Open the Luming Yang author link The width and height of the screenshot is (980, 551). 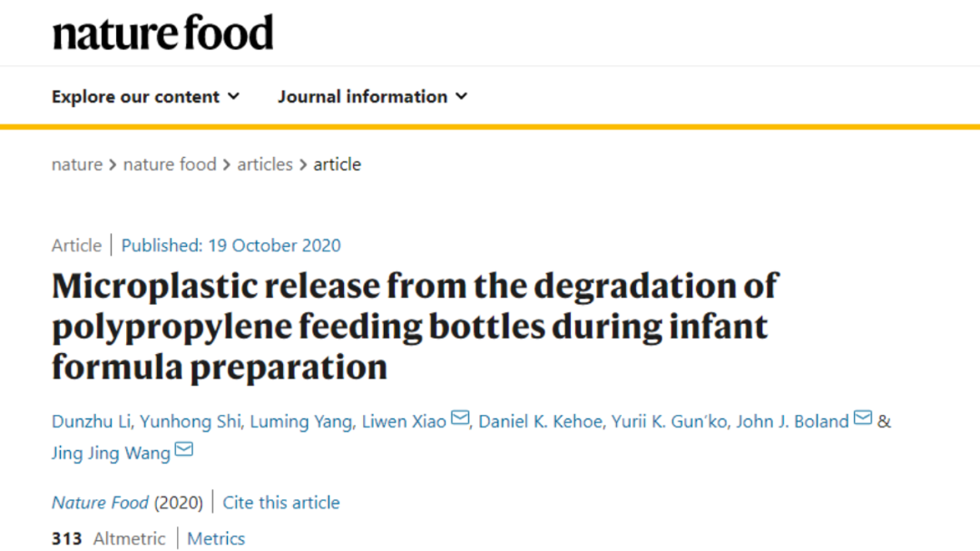coord(301,421)
